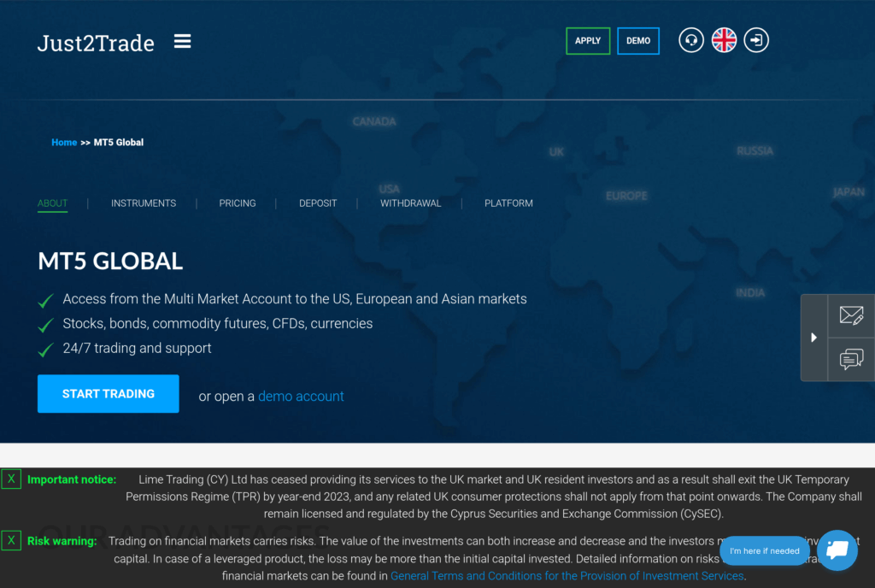Image resolution: width=875 pixels, height=588 pixels.
Task: Open the round chat widget icon
Action: click(x=837, y=550)
